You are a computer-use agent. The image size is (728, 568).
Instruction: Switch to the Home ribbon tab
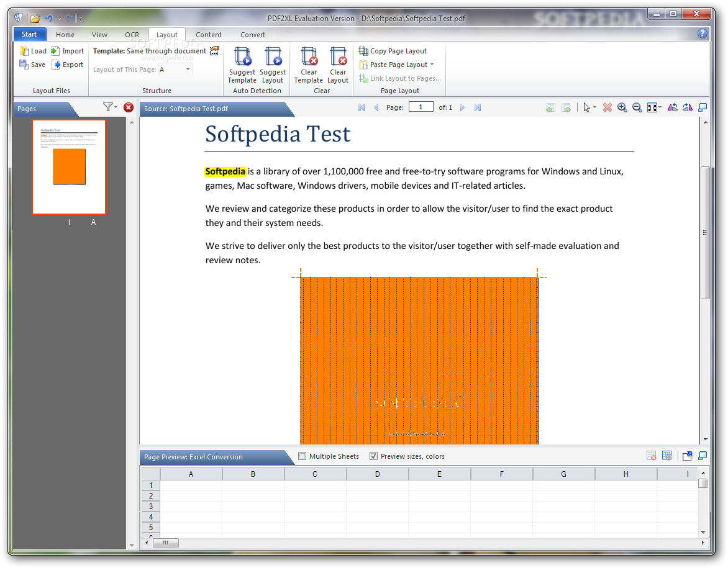click(x=65, y=35)
